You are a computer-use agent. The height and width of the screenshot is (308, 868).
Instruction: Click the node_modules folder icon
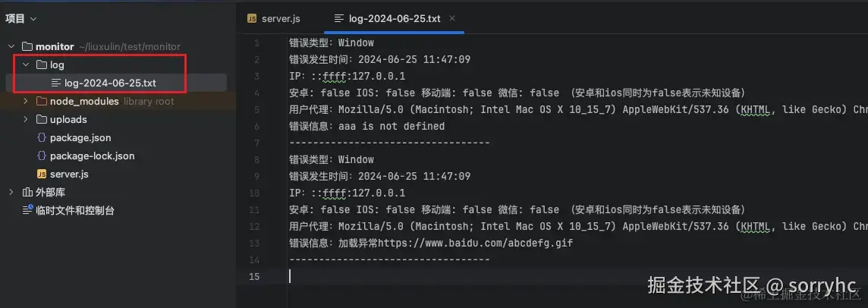(42, 102)
